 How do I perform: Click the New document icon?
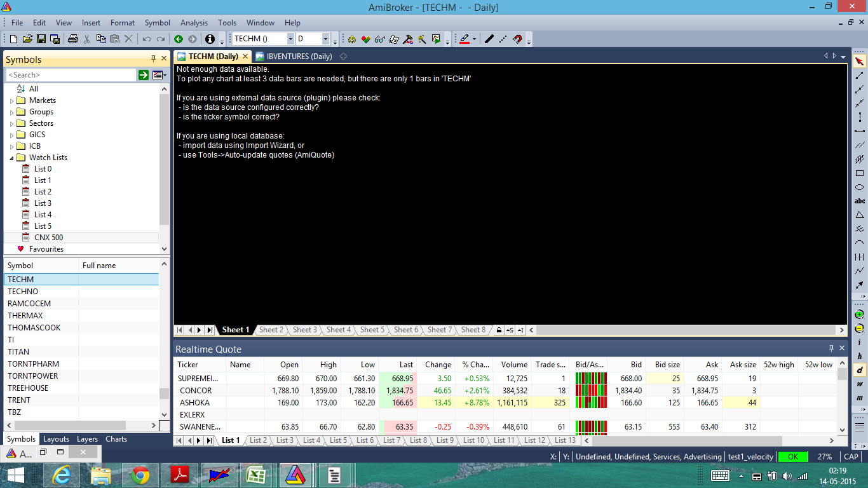(14, 39)
